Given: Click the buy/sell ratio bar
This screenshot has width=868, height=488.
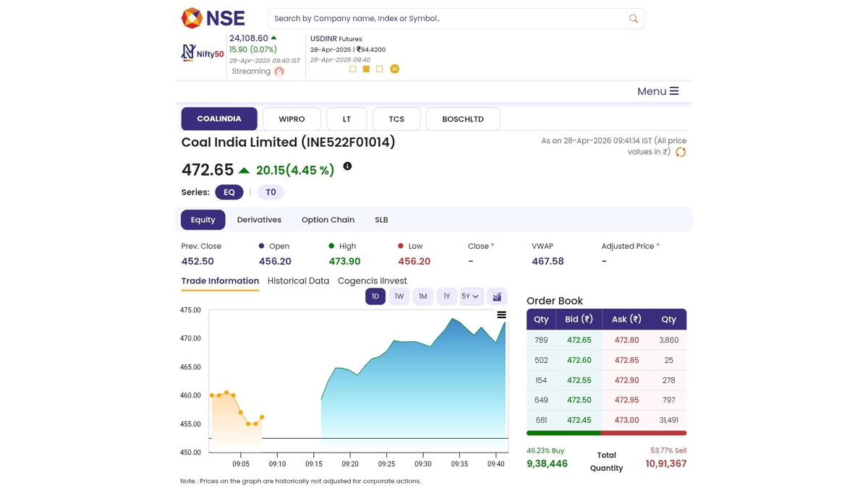Looking at the screenshot, I should click(x=606, y=433).
